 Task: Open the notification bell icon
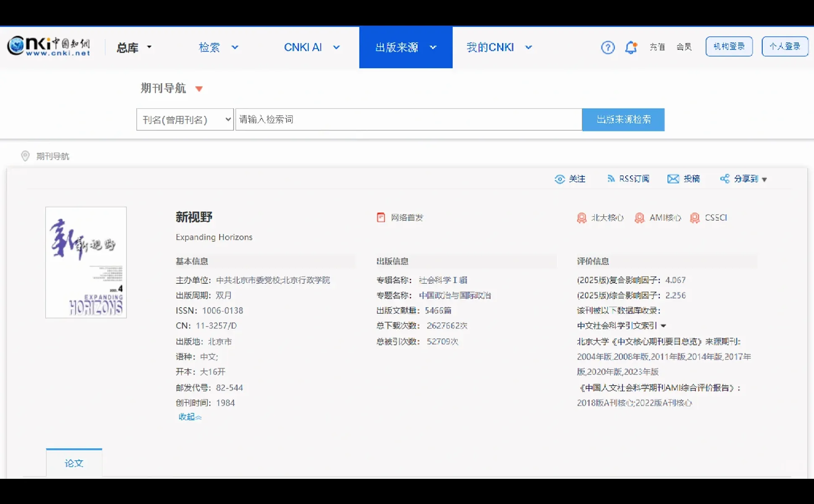(x=631, y=47)
